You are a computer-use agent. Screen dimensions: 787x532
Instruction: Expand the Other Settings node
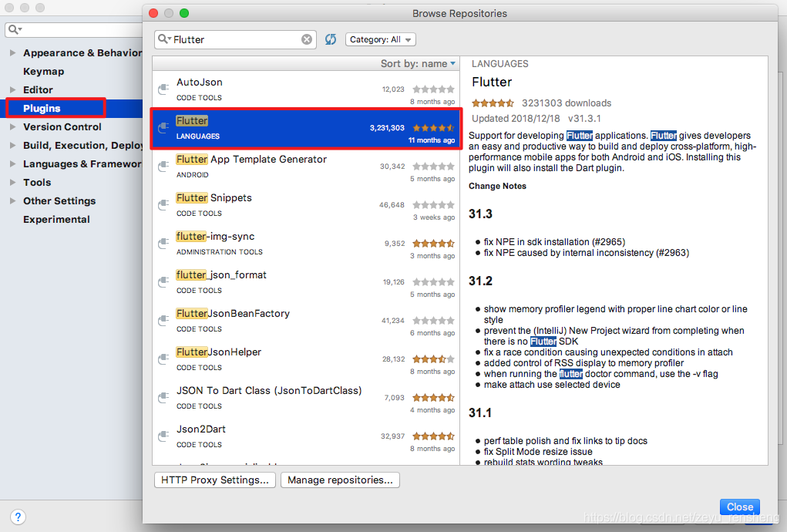12,200
